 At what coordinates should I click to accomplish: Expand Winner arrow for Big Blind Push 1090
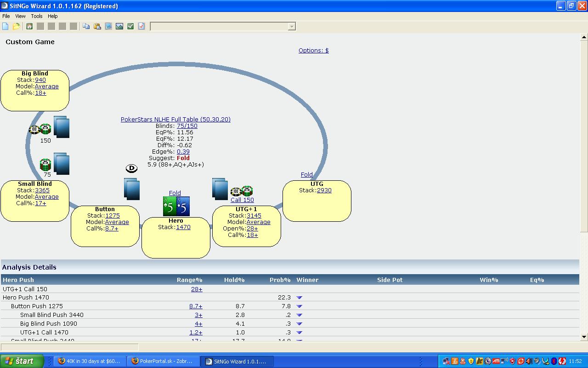point(300,324)
